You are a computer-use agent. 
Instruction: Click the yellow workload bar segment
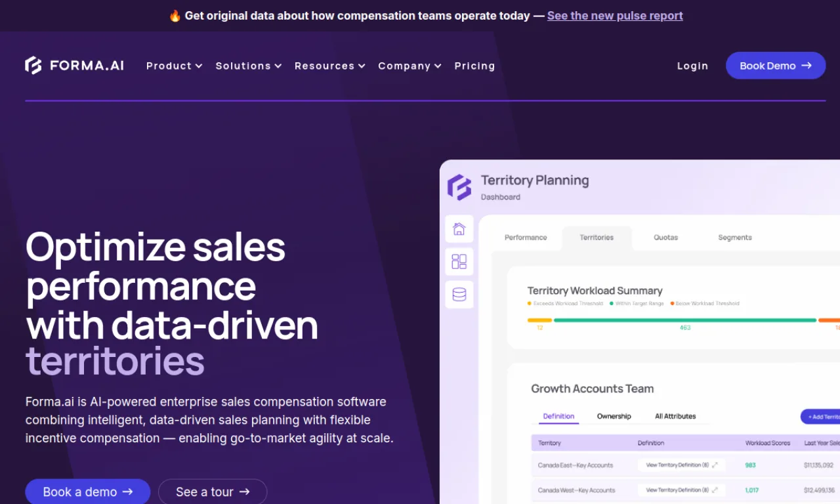(x=539, y=320)
